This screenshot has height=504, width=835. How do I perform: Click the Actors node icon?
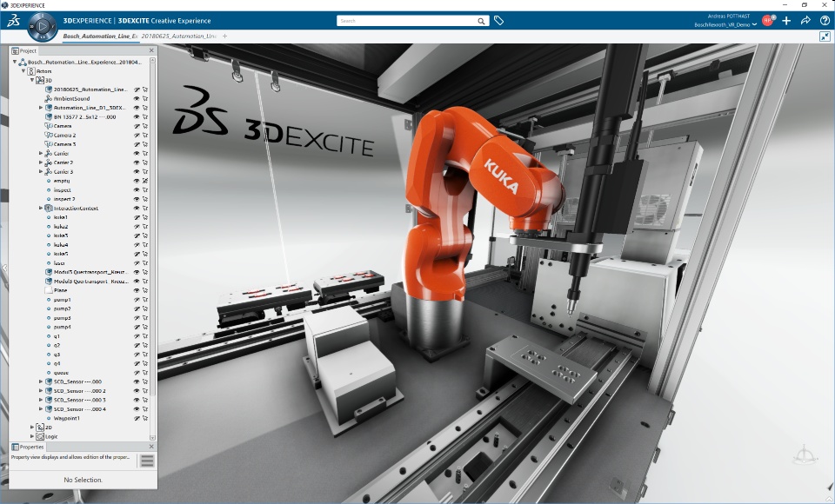(x=31, y=70)
